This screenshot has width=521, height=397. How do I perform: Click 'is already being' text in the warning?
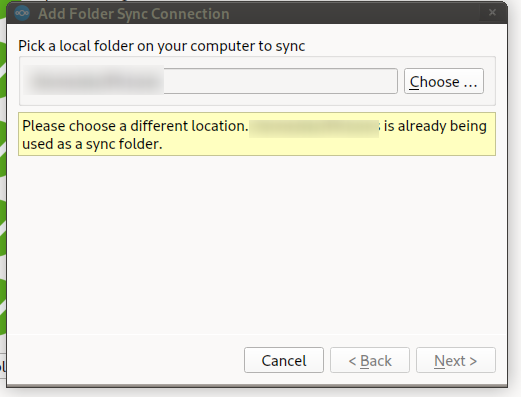click(435, 126)
